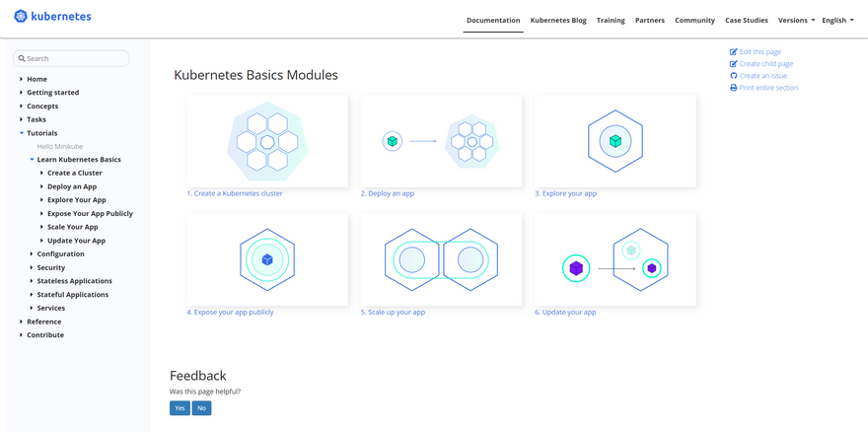Click the Edit this page pencil icon
868x432 pixels.
[x=733, y=52]
